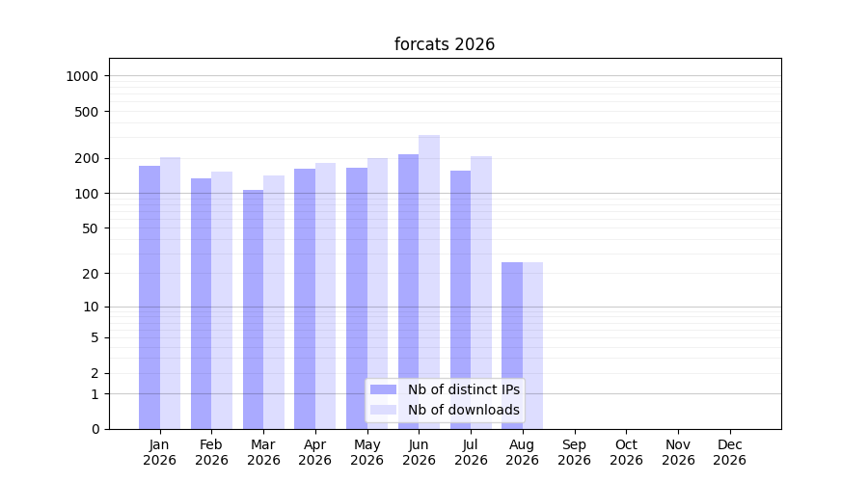Select the Apr 2026 distinct IPs bar
This screenshot has width=868, height=482.
(305, 299)
